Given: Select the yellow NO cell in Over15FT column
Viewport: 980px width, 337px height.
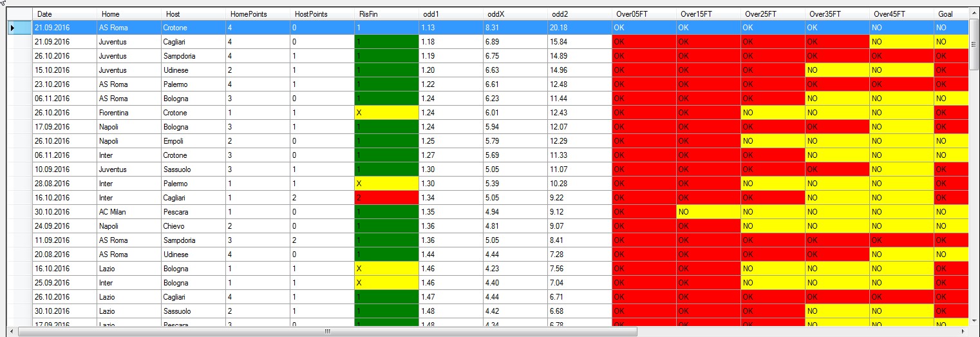Looking at the screenshot, I should click(x=708, y=212).
